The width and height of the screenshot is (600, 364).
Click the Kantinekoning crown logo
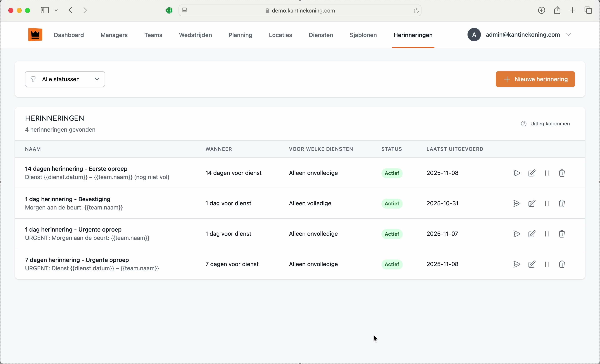35,35
